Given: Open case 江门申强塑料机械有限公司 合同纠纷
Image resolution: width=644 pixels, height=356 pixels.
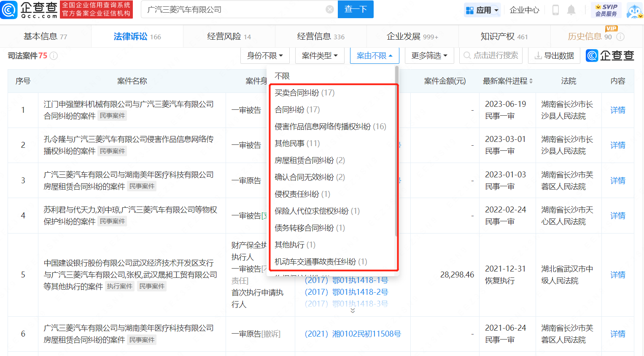Looking at the screenshot, I should click(129, 110).
